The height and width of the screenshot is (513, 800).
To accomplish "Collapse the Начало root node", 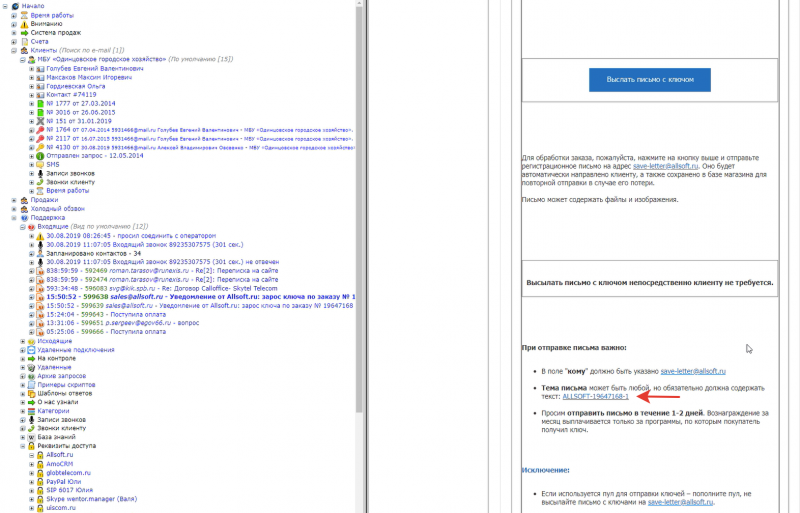I will 5,6.
